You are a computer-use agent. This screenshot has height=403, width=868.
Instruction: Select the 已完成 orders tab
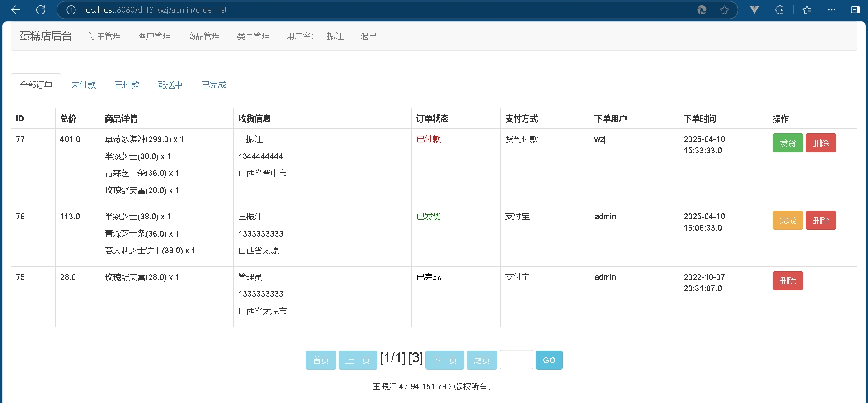pos(214,85)
